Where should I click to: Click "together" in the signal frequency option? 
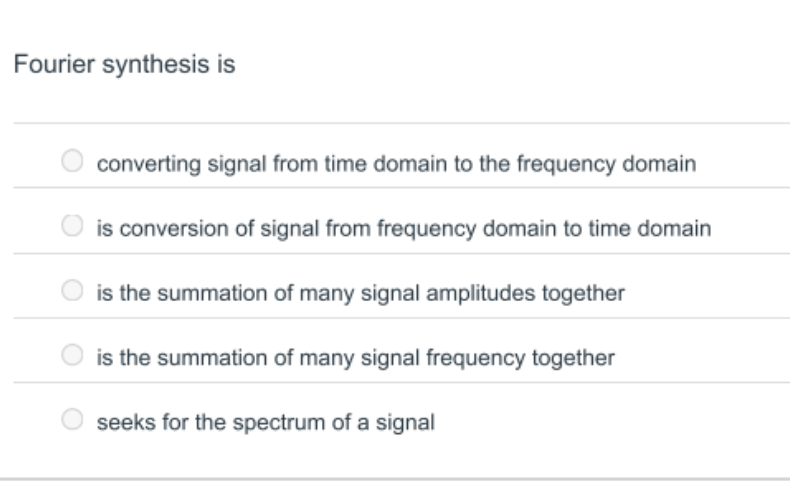pos(573,358)
